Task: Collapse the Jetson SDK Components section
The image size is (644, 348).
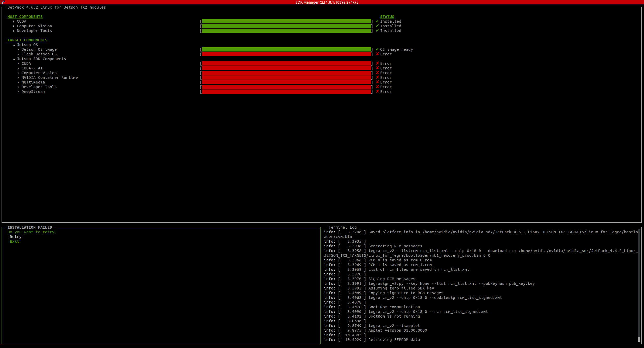Action: pyautogui.click(x=14, y=59)
